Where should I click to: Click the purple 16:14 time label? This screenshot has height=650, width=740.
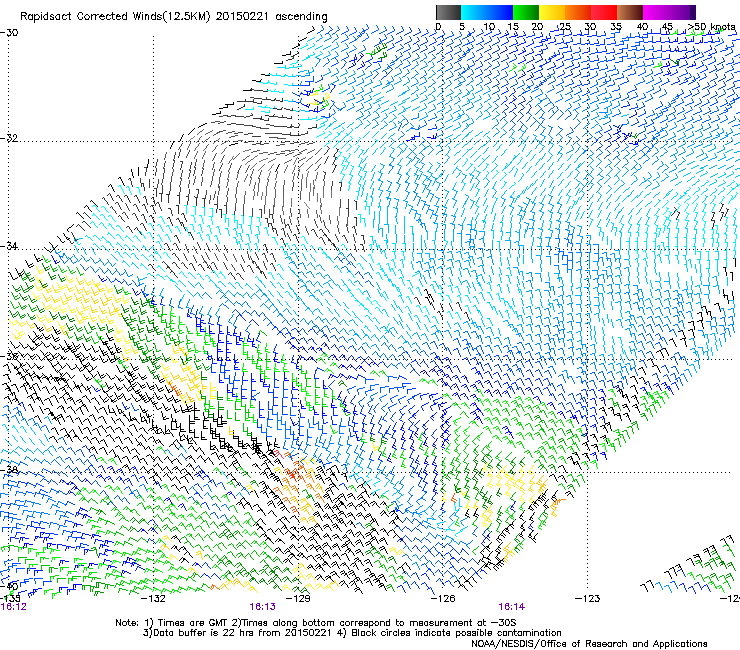tap(512, 607)
